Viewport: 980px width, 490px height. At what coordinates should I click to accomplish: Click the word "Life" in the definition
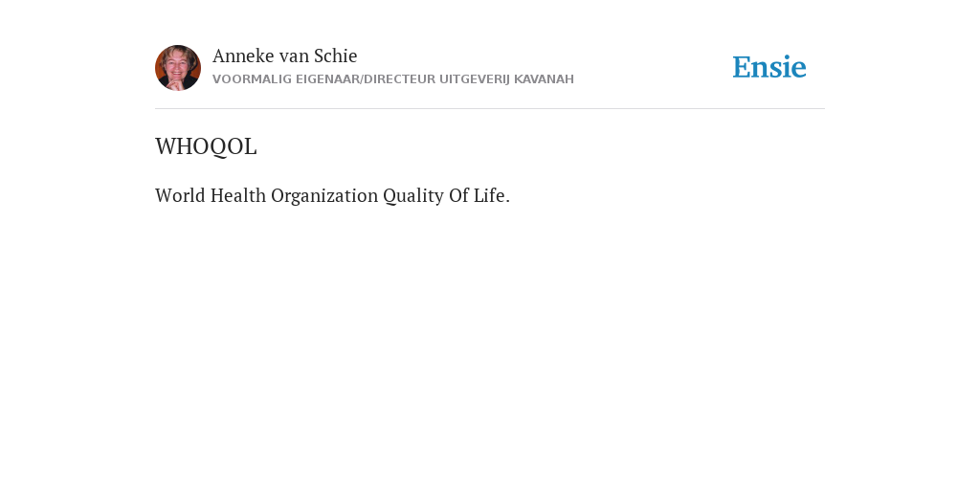point(489,195)
